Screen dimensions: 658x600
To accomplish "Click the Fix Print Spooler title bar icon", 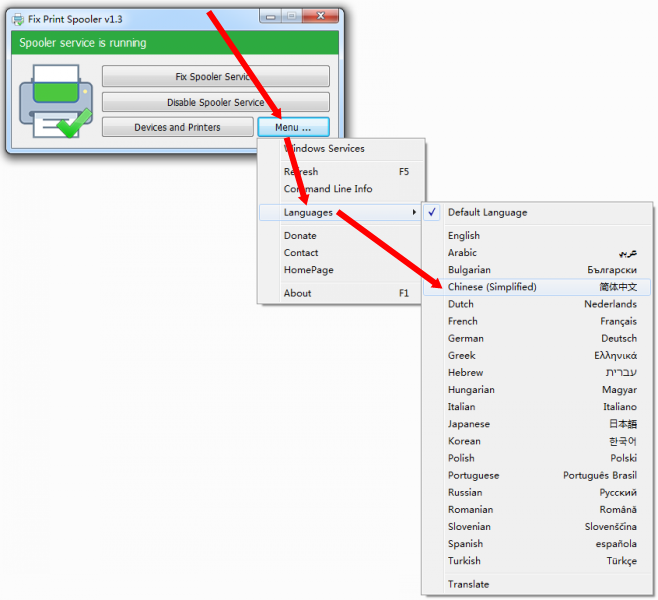I will coord(18,19).
